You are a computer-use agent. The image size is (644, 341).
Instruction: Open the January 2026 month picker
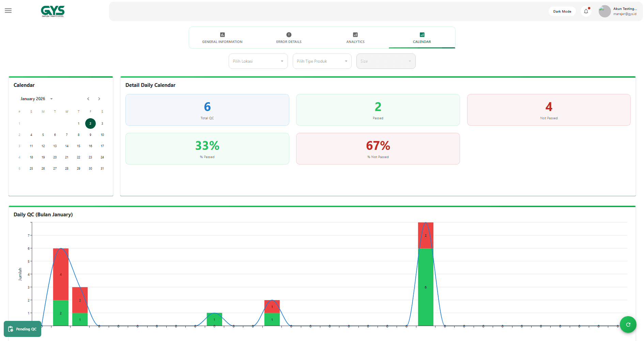pyautogui.click(x=36, y=99)
